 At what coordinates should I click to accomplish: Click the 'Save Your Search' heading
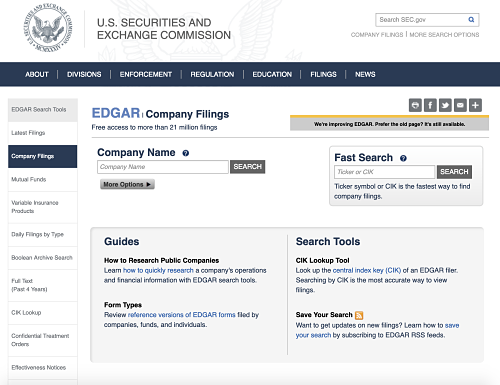click(x=324, y=315)
